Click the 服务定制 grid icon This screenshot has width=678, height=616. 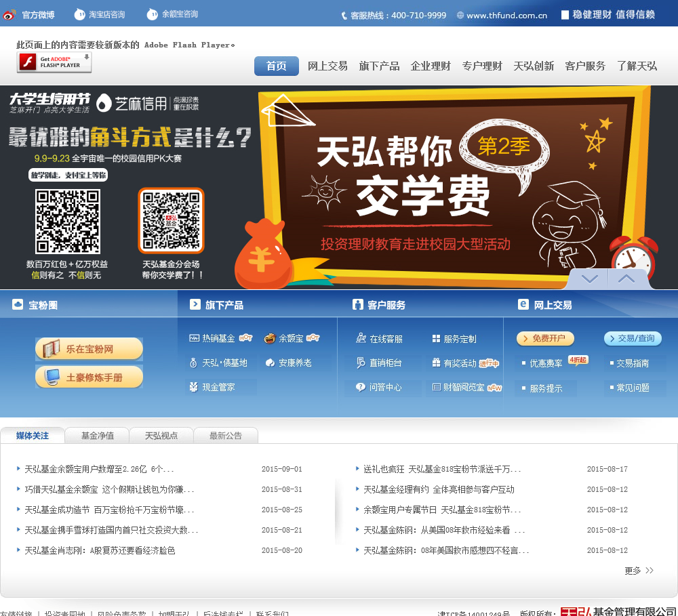click(x=436, y=338)
